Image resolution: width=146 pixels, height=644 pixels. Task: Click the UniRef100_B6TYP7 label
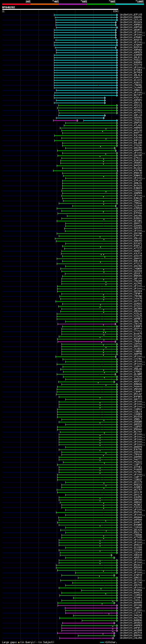point(131,95)
